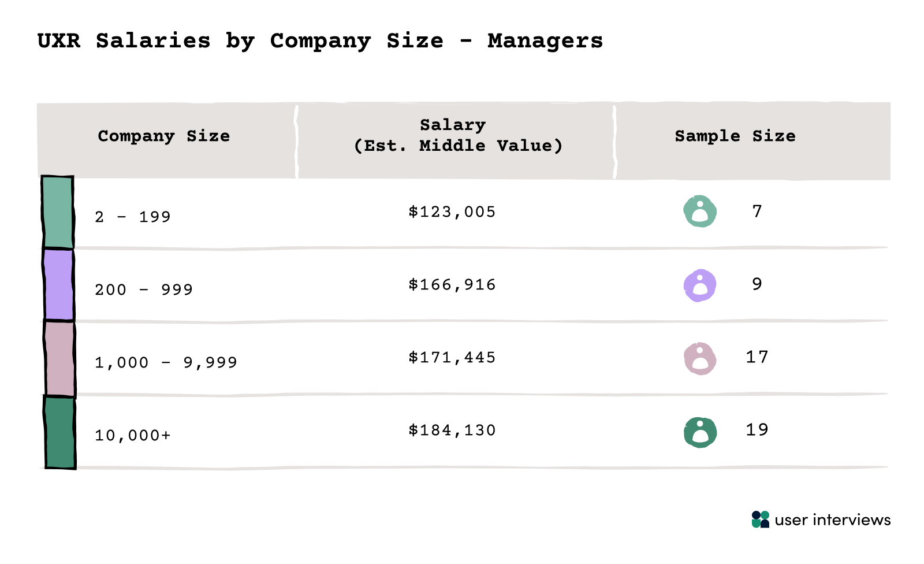Select the $184,130 salary figure
Image resolution: width=924 pixels, height=564 pixels.
click(x=452, y=431)
